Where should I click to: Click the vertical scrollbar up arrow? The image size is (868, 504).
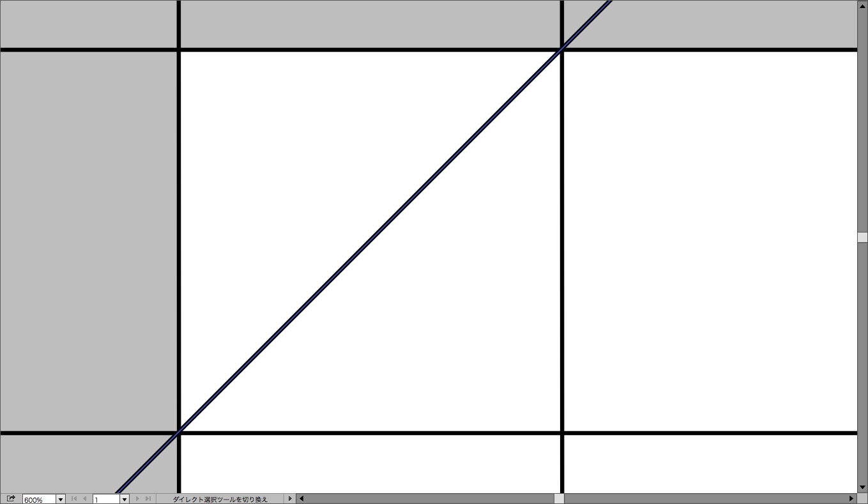tap(862, 6)
